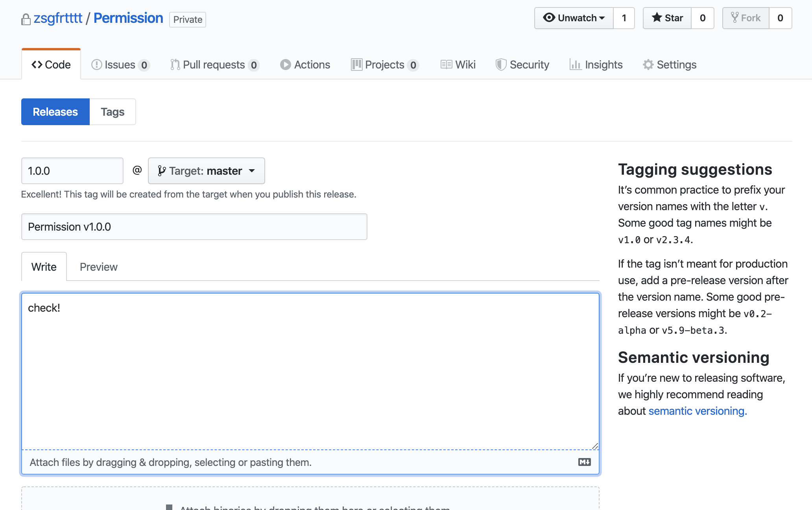Screen dimensions: 812x510
Task: Click the Markdown supported icon
Action: tap(584, 462)
